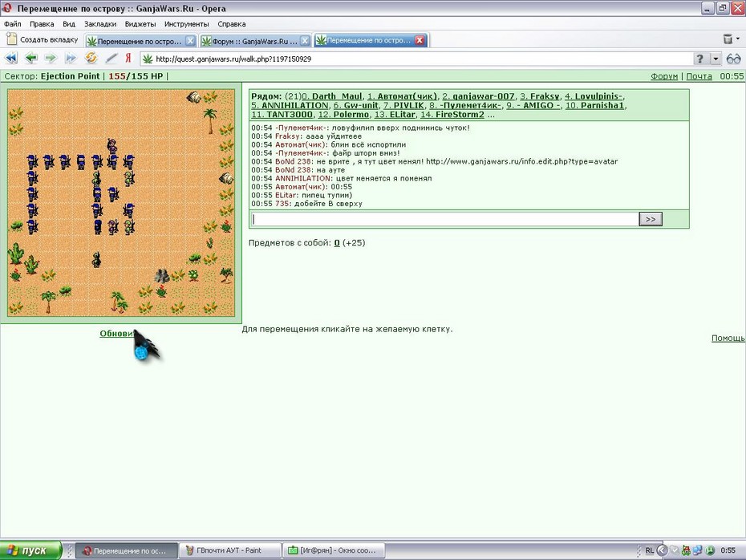Open the Виджеты menu
The width and height of the screenshot is (746, 560).
[140, 24]
